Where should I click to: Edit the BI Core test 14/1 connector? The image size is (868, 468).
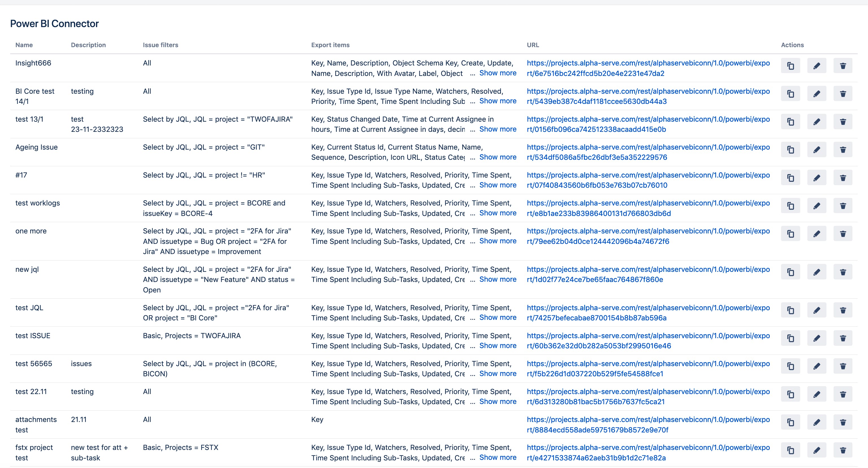point(816,94)
